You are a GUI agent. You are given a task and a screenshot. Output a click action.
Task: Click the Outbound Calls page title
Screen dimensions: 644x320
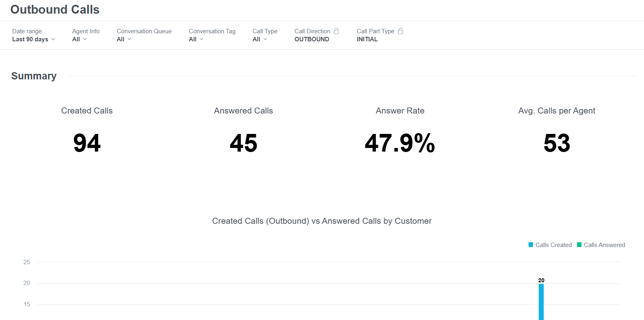[x=55, y=10]
